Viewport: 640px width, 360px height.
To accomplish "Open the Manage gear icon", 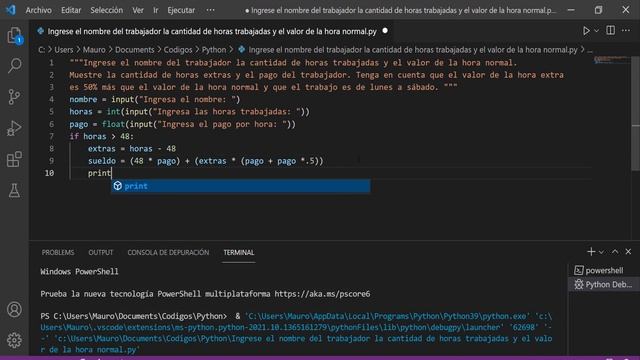I will click(14, 340).
